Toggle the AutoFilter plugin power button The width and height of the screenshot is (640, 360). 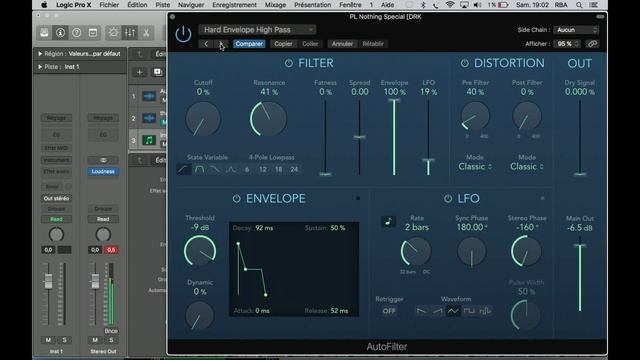pyautogui.click(x=183, y=34)
